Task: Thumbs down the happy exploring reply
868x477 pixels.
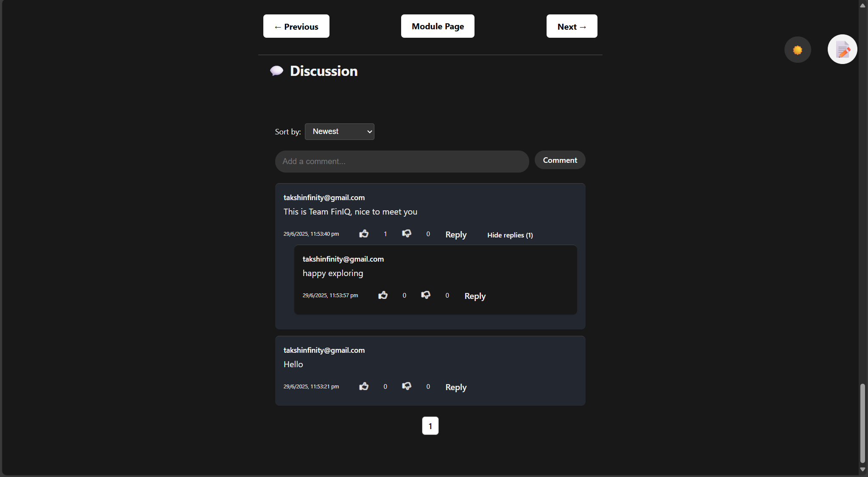Action: pyautogui.click(x=425, y=295)
